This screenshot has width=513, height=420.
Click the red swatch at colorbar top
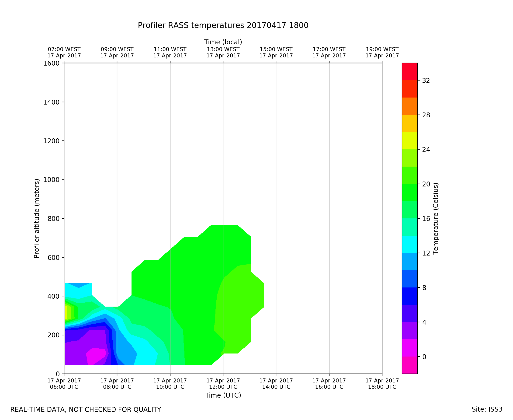click(x=409, y=71)
